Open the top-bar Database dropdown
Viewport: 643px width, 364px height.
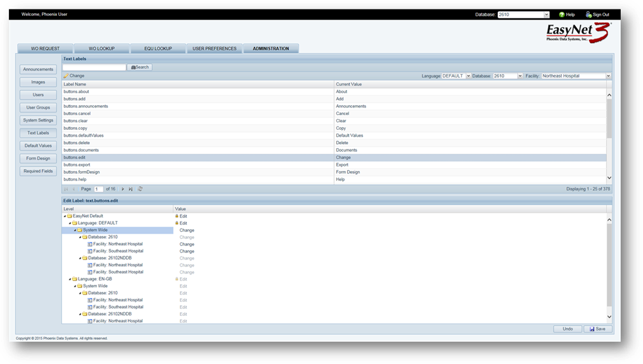[546, 15]
